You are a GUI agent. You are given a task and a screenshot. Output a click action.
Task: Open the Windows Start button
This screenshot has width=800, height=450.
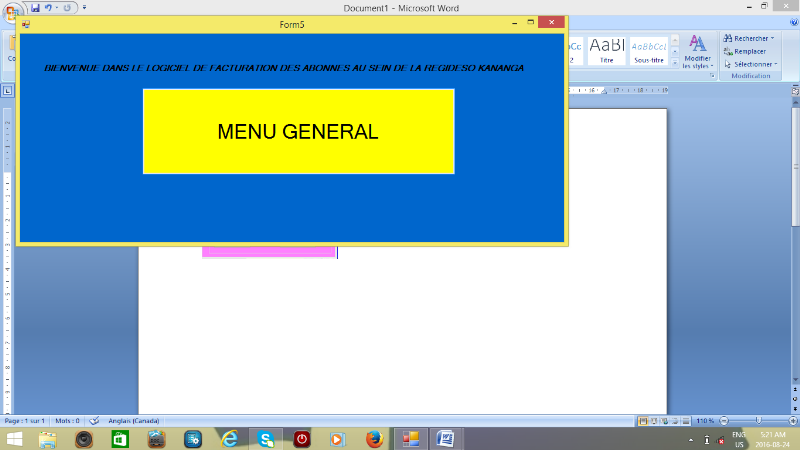tap(14, 439)
